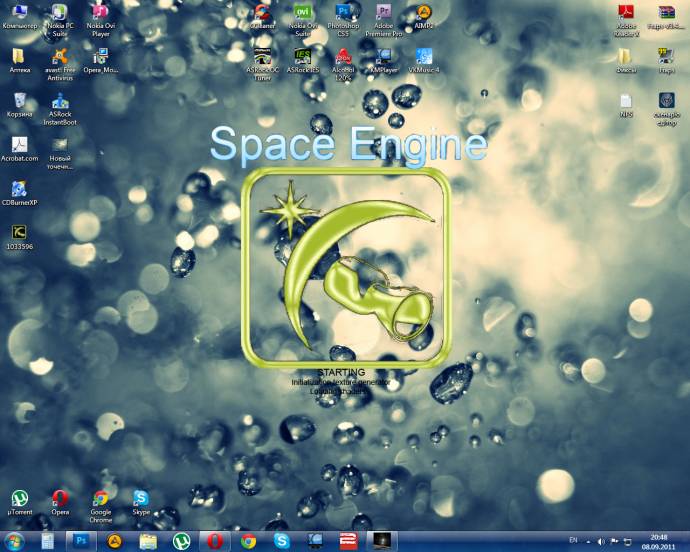
Task: Open the volume speaker tray icon
Action: tap(601, 541)
